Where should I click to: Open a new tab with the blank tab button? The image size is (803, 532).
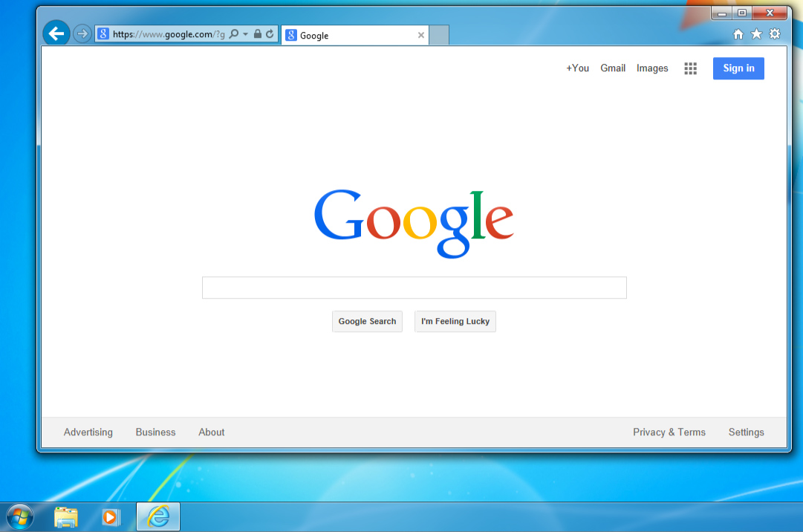click(439, 36)
